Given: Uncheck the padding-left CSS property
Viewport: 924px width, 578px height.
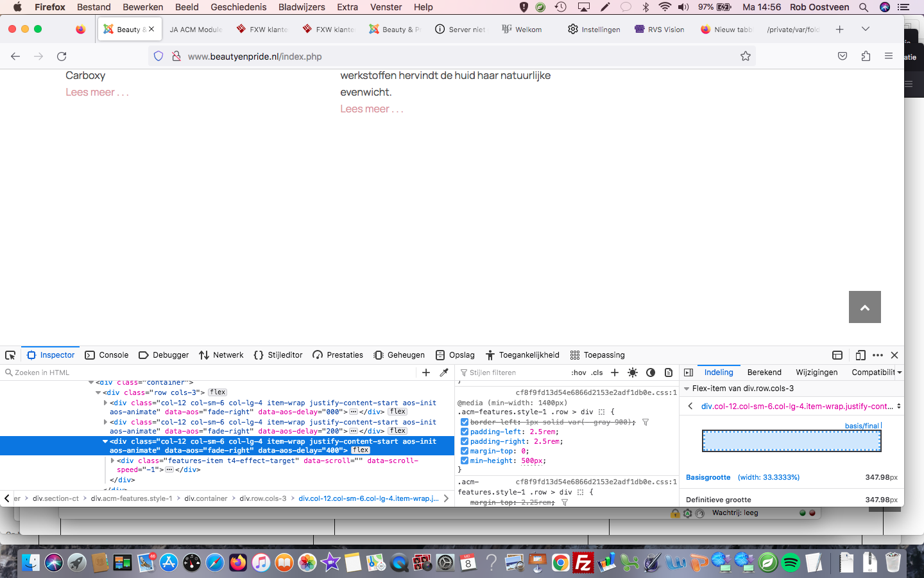Looking at the screenshot, I should 465,432.
